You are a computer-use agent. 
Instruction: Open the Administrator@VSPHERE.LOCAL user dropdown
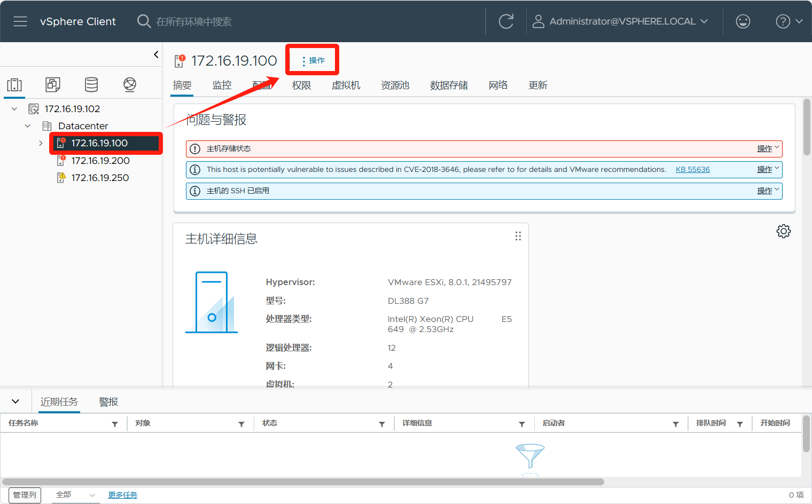pyautogui.click(x=628, y=21)
